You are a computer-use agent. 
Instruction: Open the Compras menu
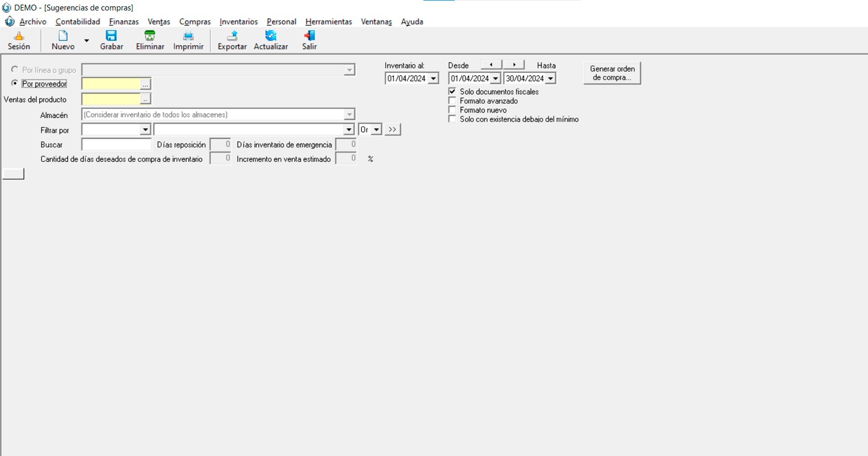(195, 22)
